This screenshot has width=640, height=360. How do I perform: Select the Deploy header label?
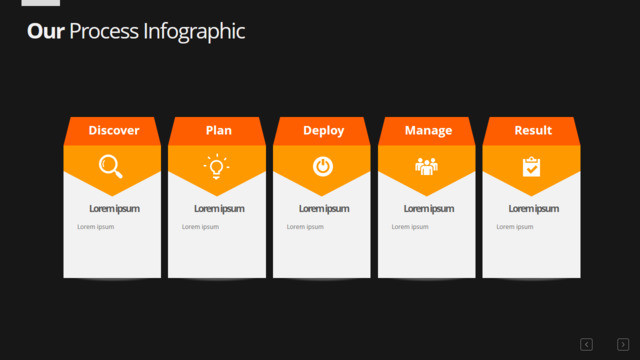coord(324,131)
